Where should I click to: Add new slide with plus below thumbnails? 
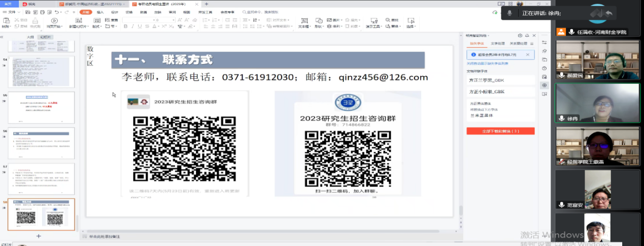(x=39, y=236)
